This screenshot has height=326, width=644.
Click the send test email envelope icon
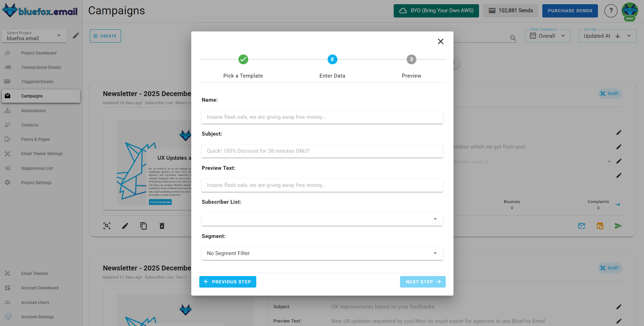581,226
